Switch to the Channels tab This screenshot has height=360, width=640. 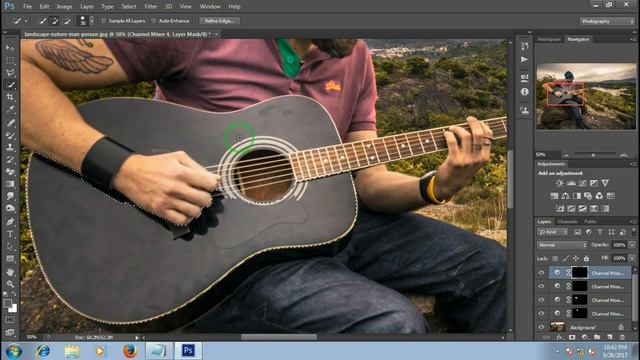pos(567,222)
